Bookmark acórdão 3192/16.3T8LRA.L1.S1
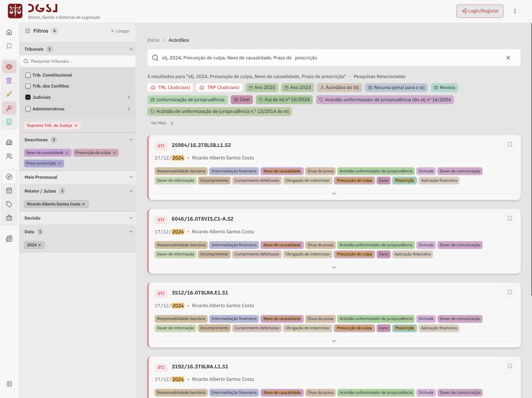532x398 pixels. [x=510, y=366]
